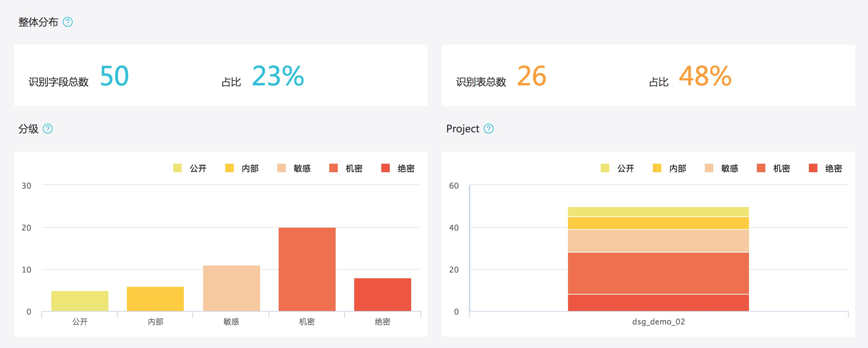Viewport: 868px width, 348px height.
Task: Click the 绝密 bar in 分级 chart
Action: [383, 295]
